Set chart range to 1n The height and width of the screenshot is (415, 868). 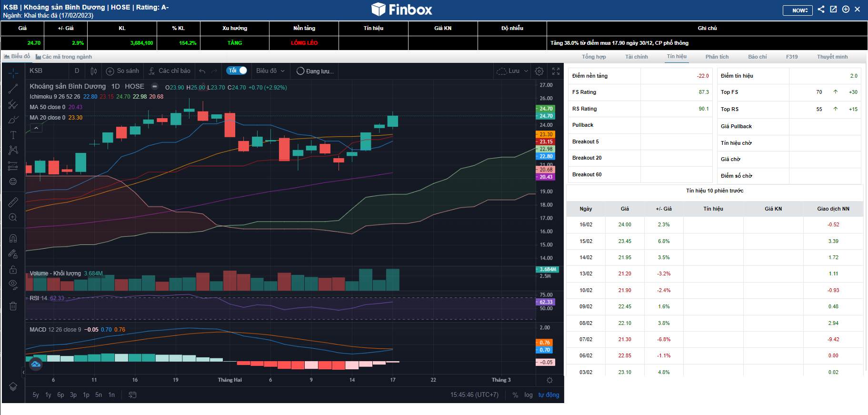pos(111,395)
